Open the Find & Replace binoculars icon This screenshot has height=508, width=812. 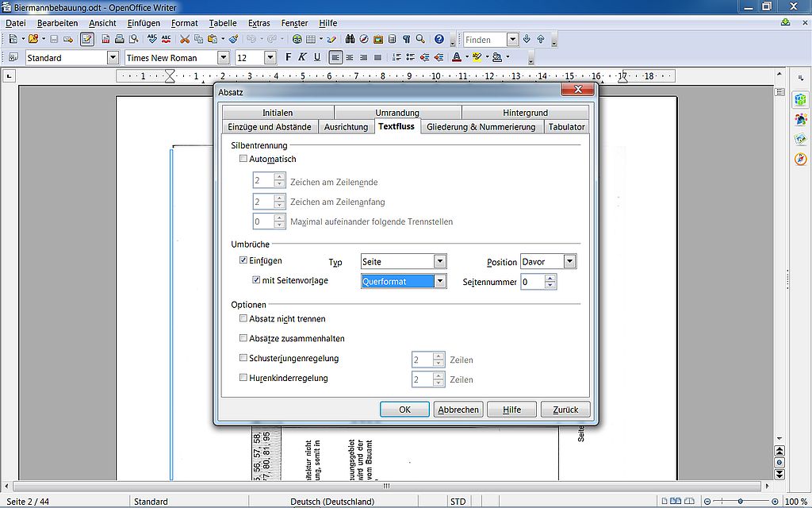click(x=350, y=39)
